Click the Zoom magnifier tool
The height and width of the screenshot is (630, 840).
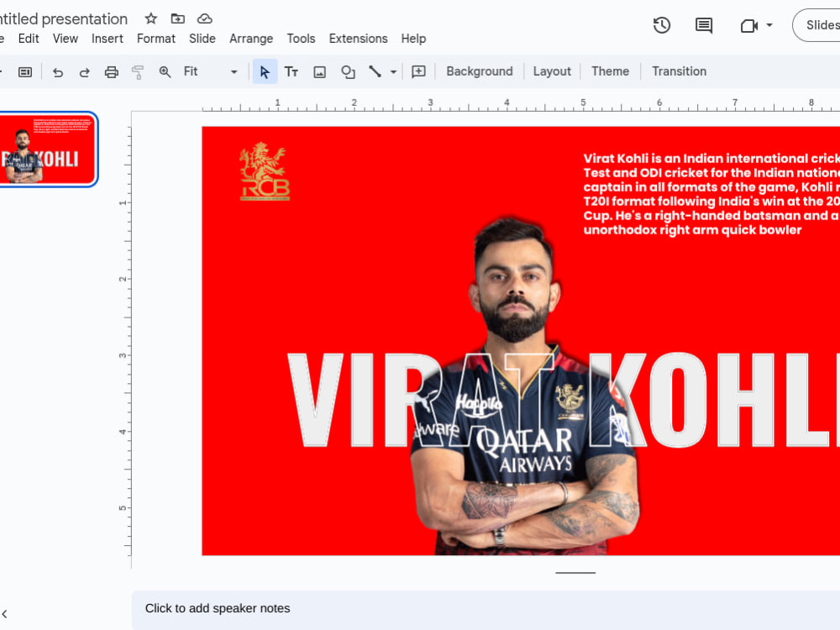coord(165,71)
